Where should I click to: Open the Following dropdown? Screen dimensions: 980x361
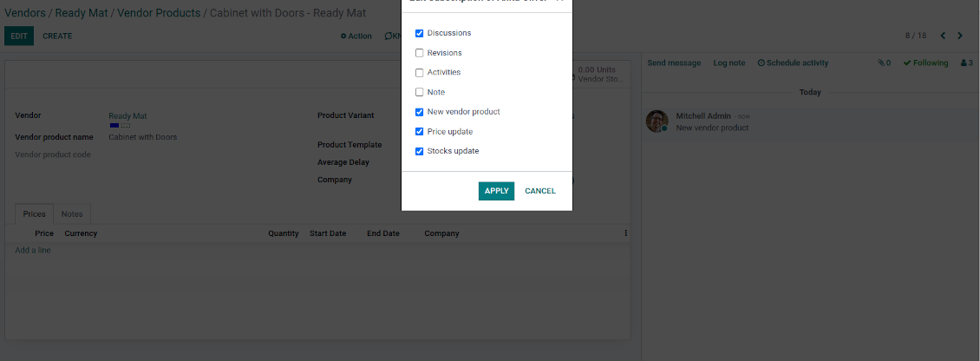[925, 63]
